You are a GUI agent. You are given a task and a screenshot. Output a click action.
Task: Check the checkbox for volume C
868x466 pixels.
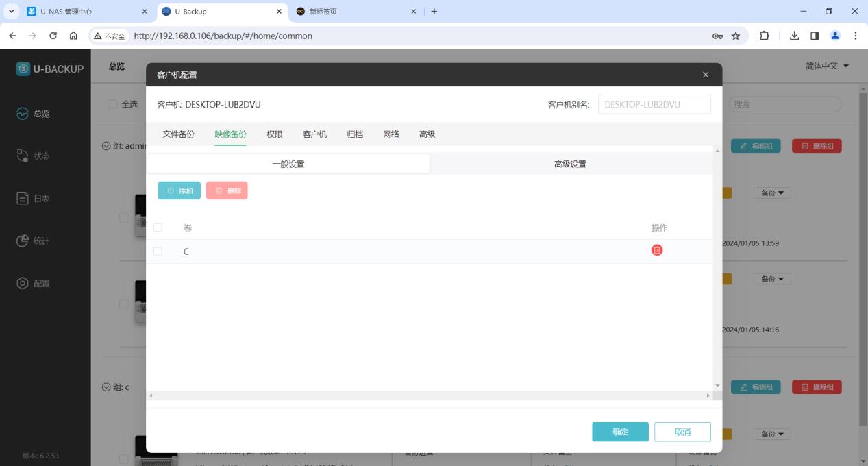click(x=158, y=252)
